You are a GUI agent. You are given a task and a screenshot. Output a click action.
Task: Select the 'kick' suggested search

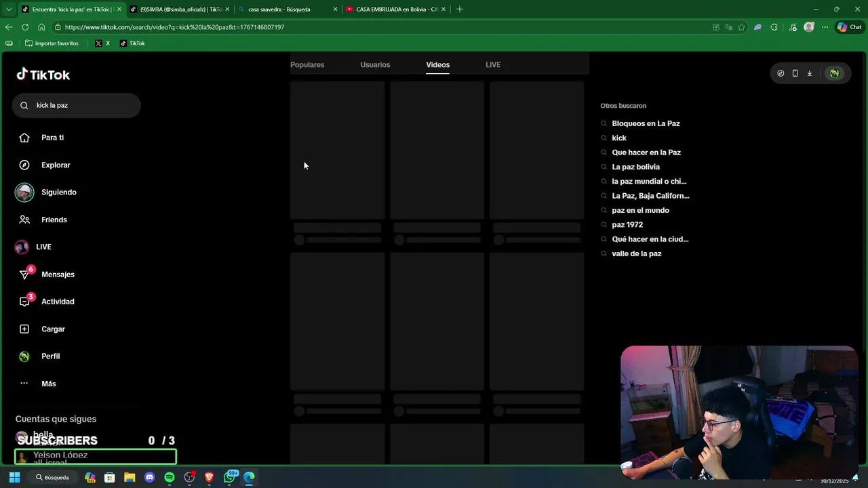pyautogui.click(x=619, y=138)
